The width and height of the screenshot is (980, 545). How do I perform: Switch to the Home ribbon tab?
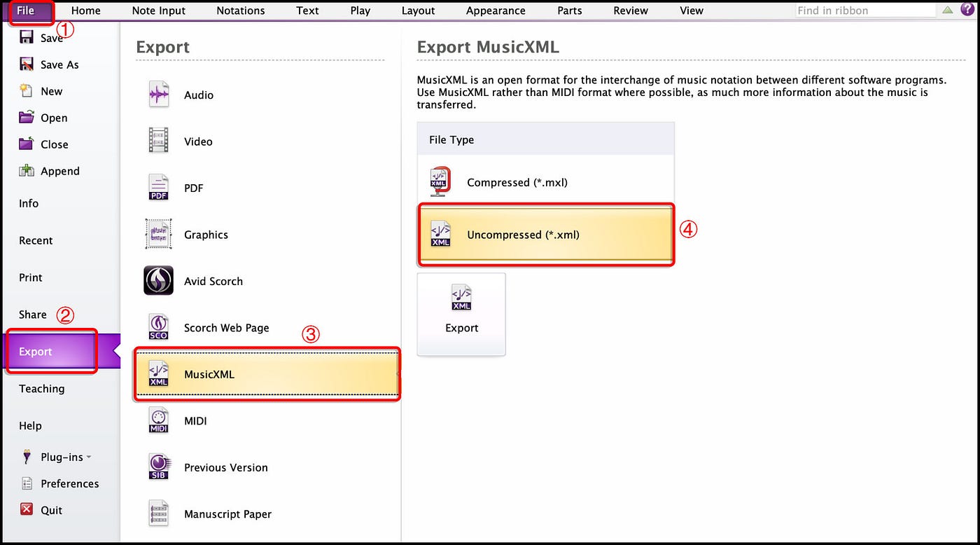86,11
